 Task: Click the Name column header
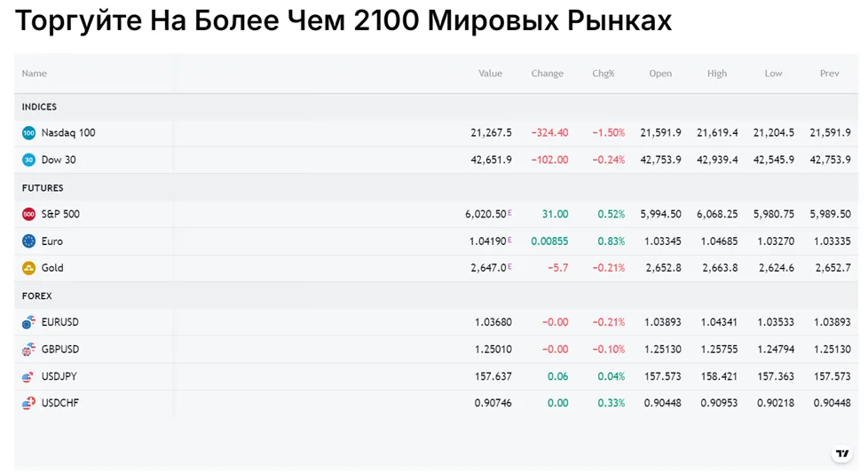[35, 73]
